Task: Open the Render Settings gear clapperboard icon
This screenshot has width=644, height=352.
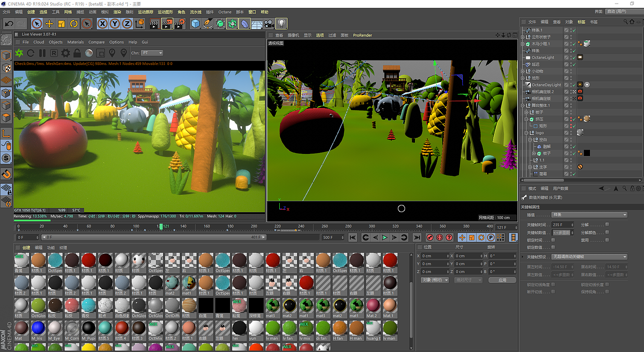Action: 180,24
